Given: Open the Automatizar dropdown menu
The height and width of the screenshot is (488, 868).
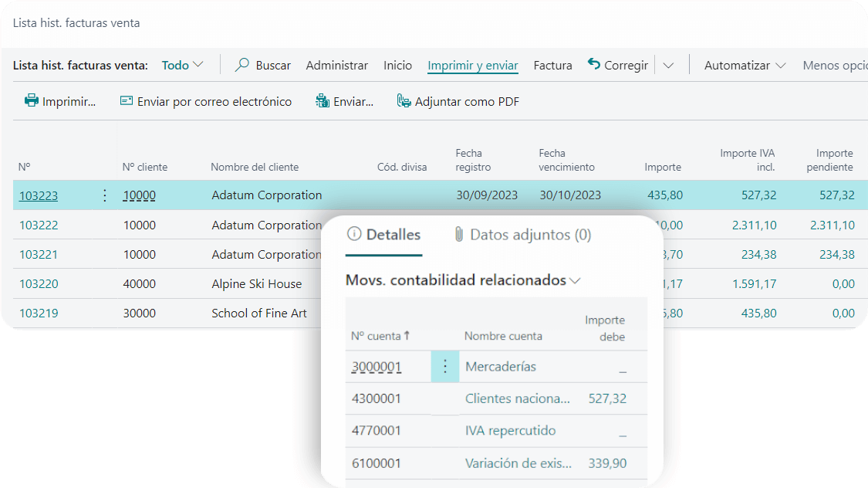Looking at the screenshot, I should pyautogui.click(x=745, y=66).
